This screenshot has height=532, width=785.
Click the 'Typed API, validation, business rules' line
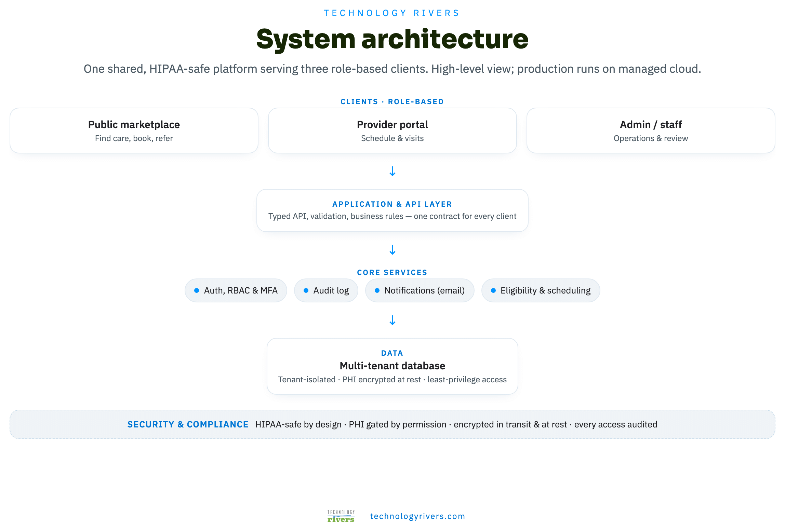point(392,216)
